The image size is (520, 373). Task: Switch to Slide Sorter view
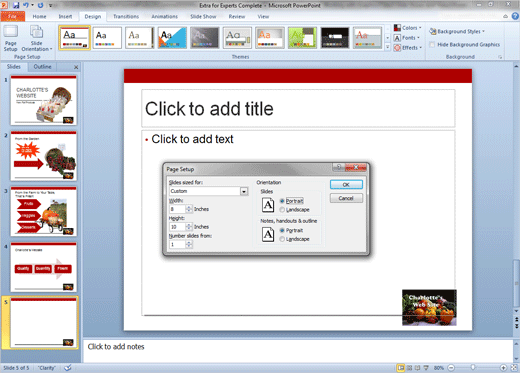pyautogui.click(x=410, y=368)
